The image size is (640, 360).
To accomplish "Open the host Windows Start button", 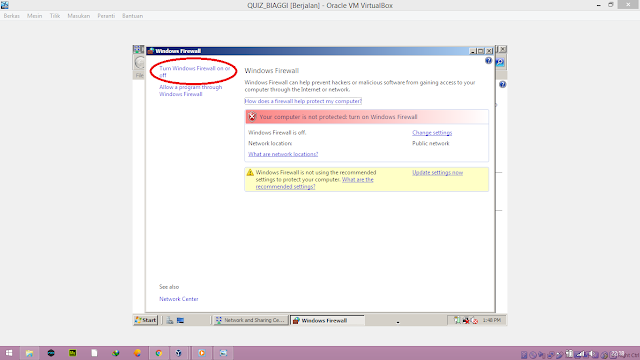I will [x=9, y=353].
